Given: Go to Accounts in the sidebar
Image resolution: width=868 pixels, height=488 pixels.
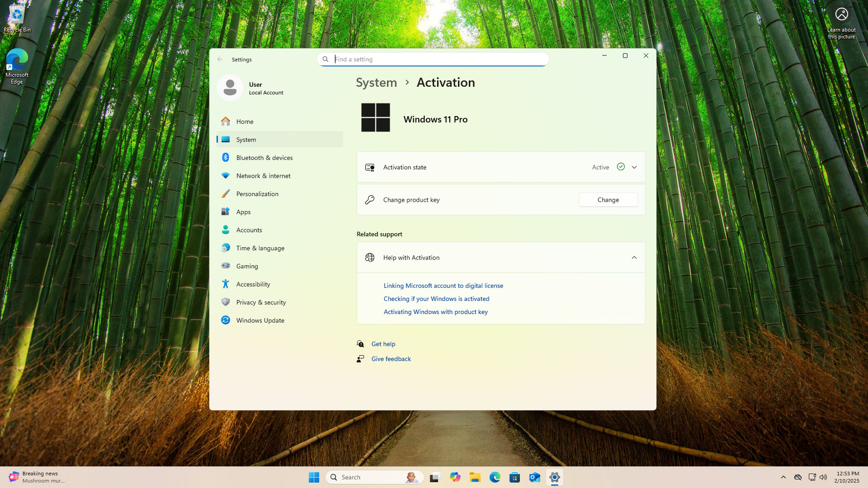Looking at the screenshot, I should coord(249,230).
